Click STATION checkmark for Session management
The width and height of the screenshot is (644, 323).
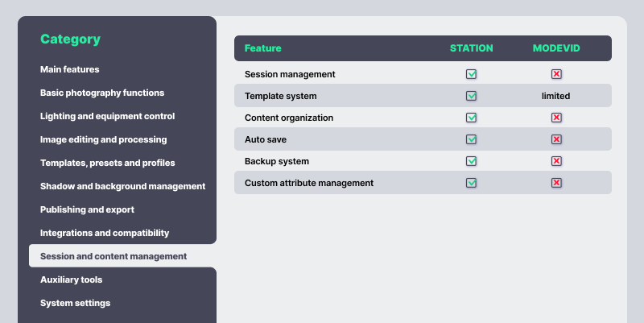click(471, 74)
